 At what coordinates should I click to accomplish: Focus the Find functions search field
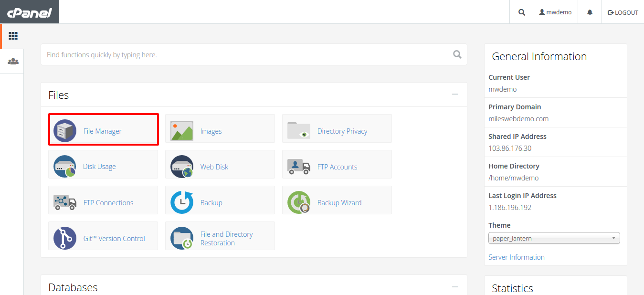(254, 54)
